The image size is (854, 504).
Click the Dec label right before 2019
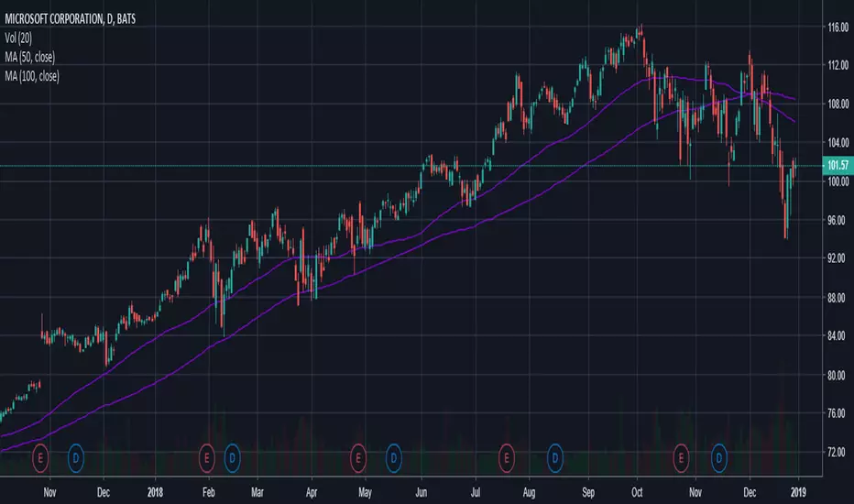click(x=750, y=493)
